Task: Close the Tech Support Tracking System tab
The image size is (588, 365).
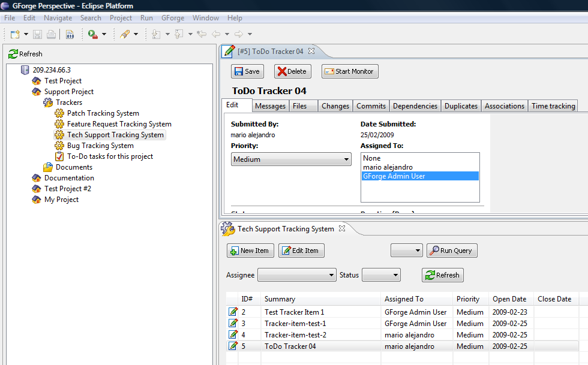Action: click(x=341, y=228)
